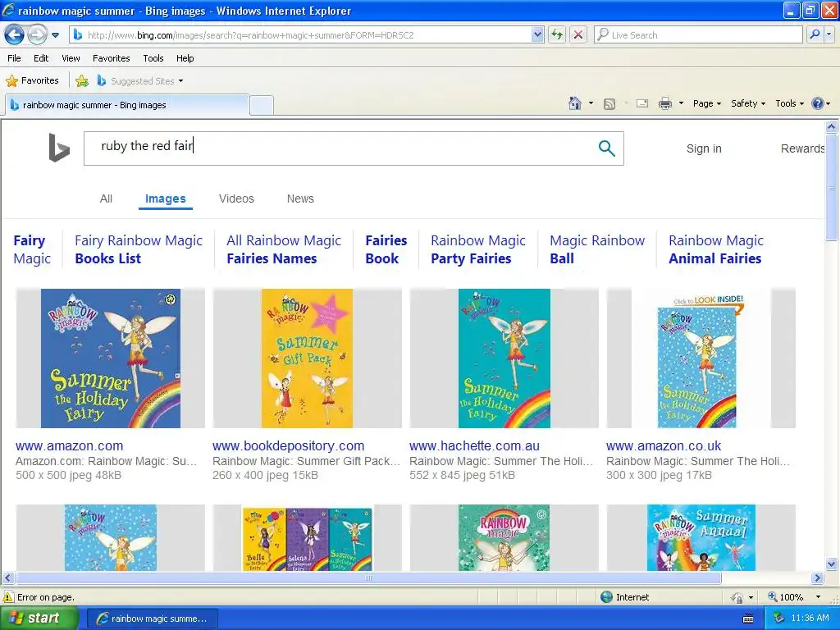Switch to the Videos tab
Image resolution: width=840 pixels, height=630 pixels.
coord(236,199)
